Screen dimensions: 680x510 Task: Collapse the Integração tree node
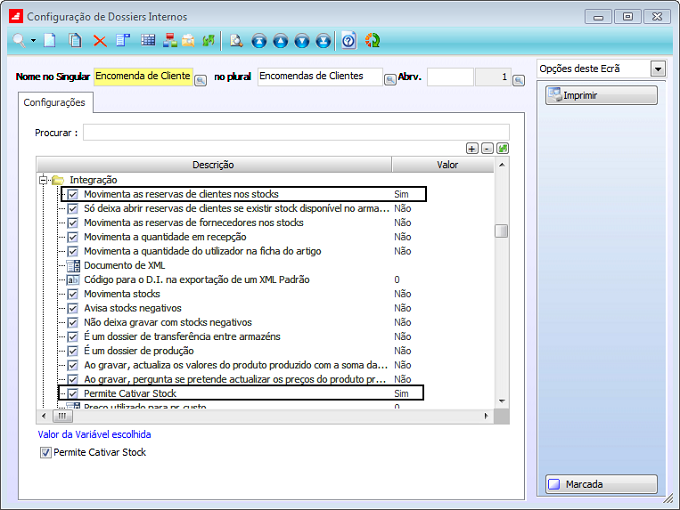[x=43, y=180]
